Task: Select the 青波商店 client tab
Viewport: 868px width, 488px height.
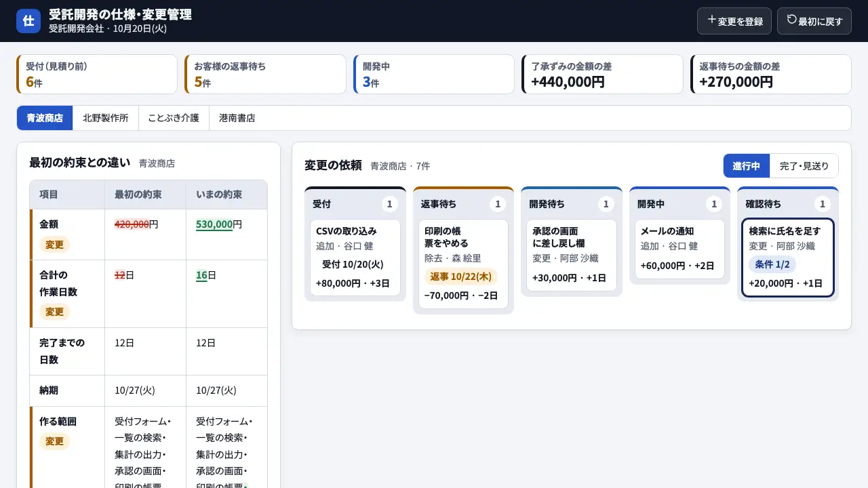Action: click(x=45, y=118)
